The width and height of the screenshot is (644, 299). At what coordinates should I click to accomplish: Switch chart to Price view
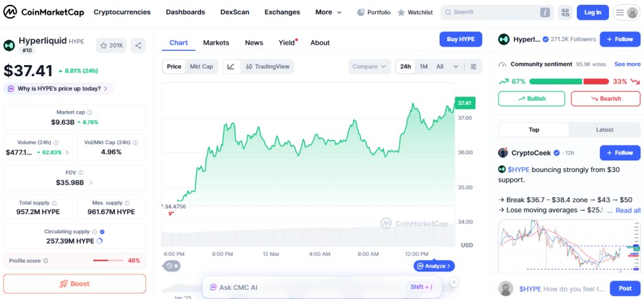click(174, 67)
